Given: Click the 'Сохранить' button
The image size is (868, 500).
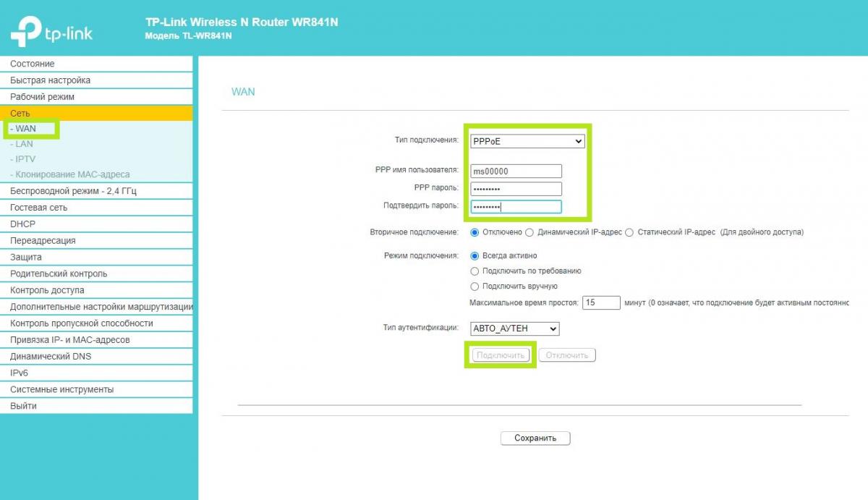Looking at the screenshot, I should coord(535,438).
